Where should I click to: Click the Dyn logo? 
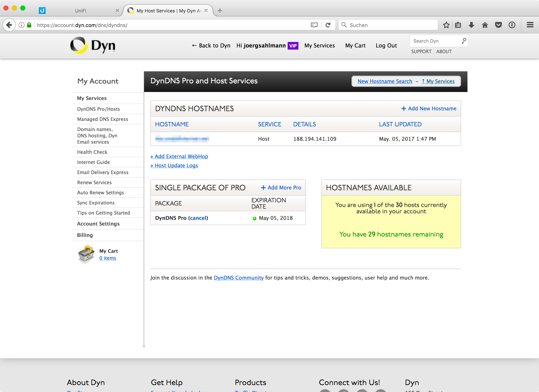(93, 45)
